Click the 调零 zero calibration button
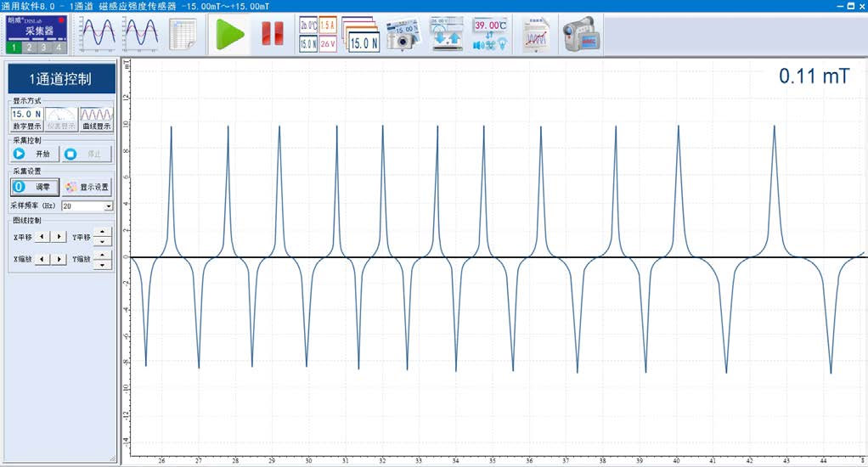The image size is (868, 467). pos(35,187)
